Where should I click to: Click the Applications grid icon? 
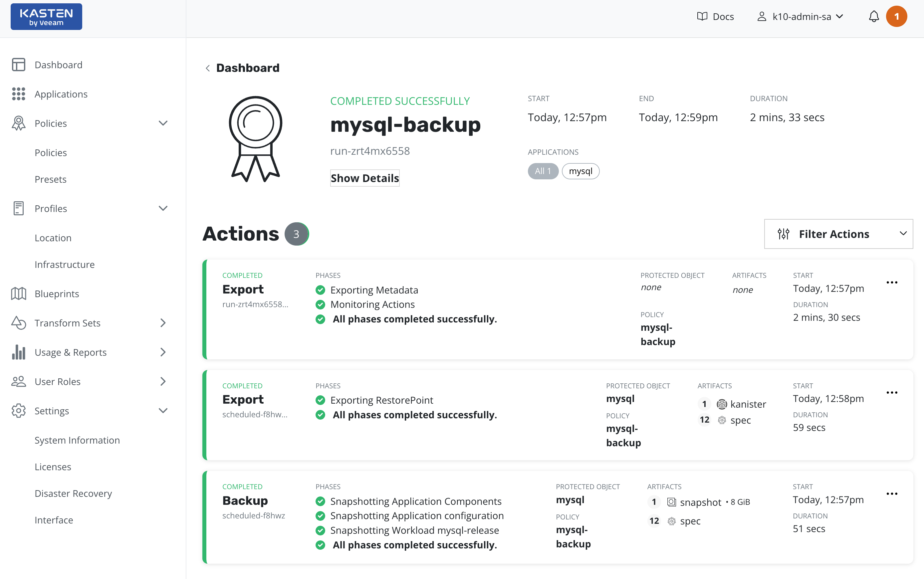point(18,94)
